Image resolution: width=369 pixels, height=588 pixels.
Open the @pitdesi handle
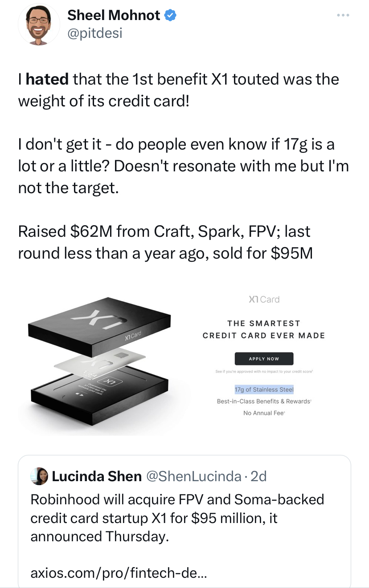click(94, 33)
